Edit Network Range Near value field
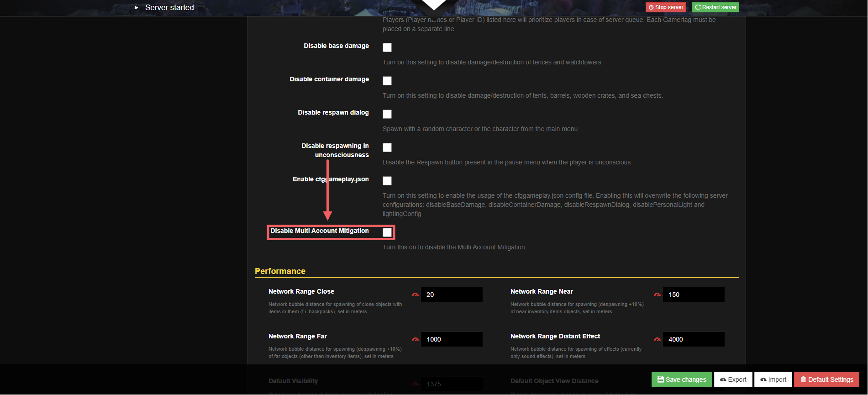868x395 pixels. (x=694, y=295)
